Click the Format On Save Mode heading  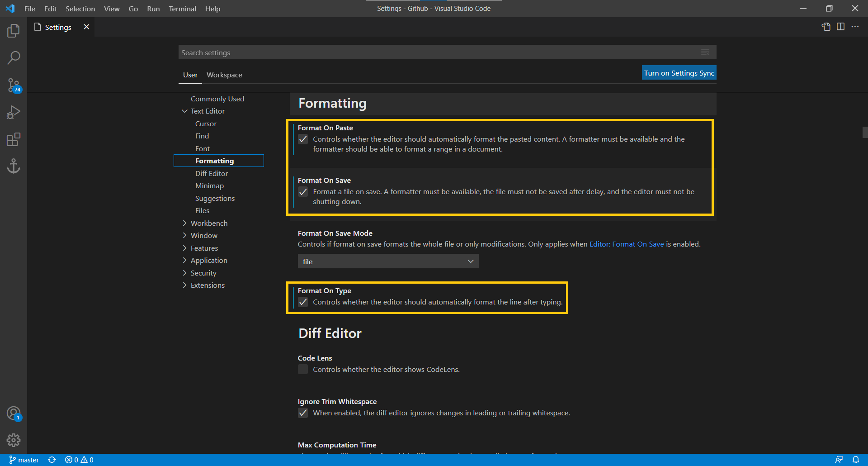(335, 233)
